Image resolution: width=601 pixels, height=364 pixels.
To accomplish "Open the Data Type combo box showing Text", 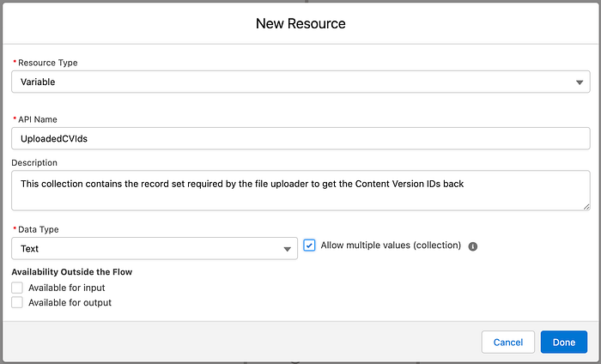I will (x=146, y=249).
